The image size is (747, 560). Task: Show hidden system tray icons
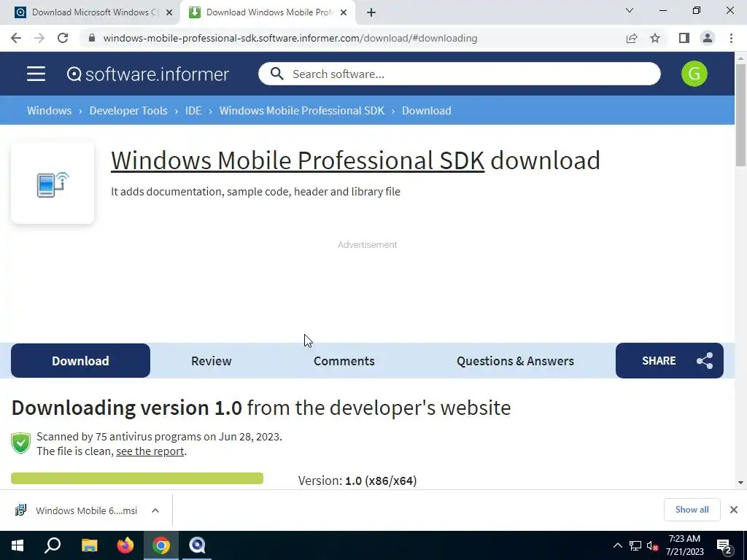click(617, 545)
